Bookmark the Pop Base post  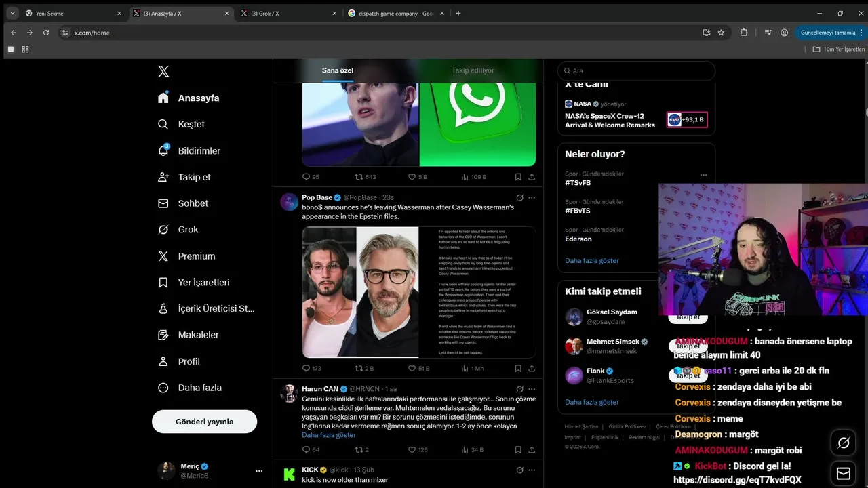(x=518, y=369)
